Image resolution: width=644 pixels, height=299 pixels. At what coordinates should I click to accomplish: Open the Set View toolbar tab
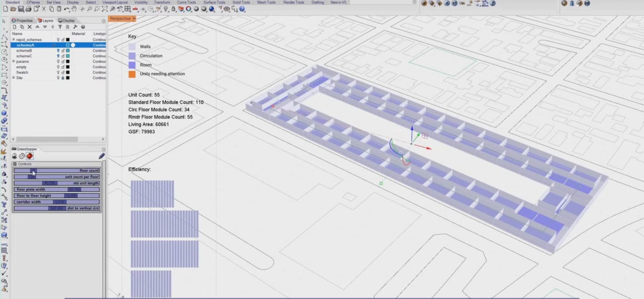53,2
